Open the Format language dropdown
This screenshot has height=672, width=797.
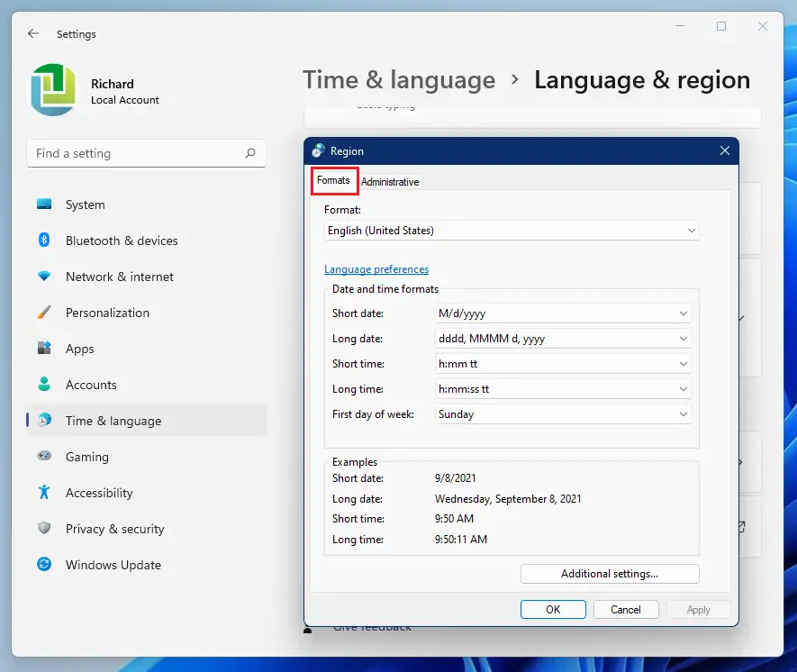[x=512, y=231]
